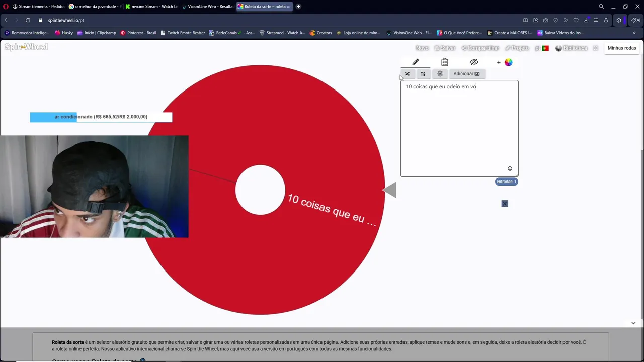Open the reader mode book icon
This screenshot has height=362, width=644.
coord(525,20)
